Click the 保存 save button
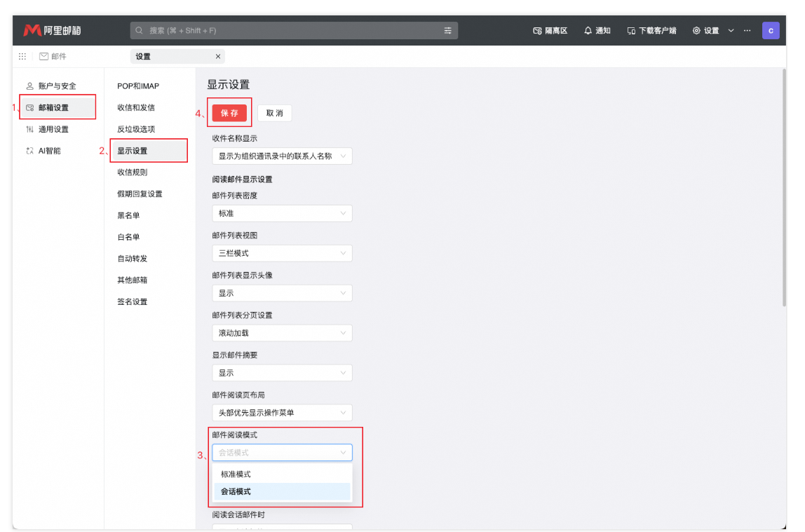This screenshot has width=805, height=532. click(229, 112)
